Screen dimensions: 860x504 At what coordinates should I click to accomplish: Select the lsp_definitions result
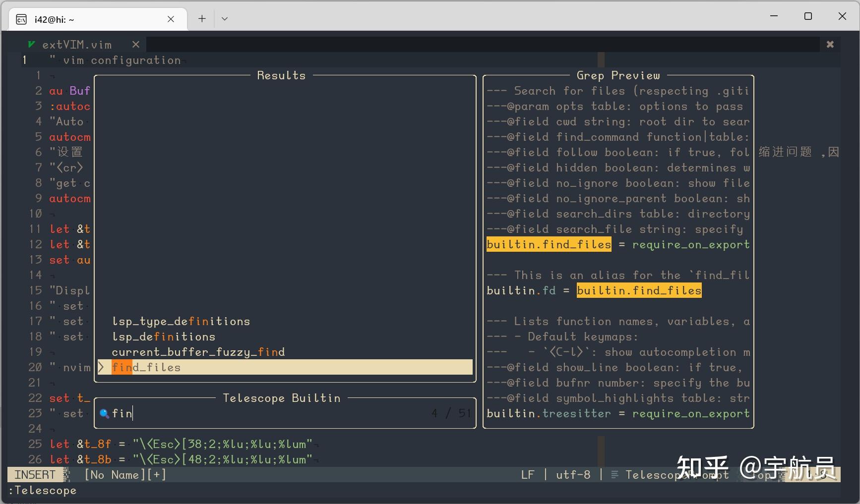click(164, 336)
